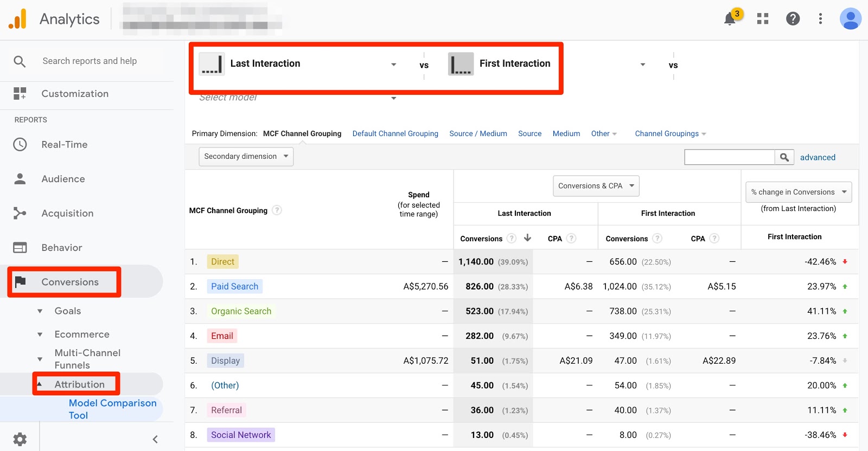Select the Source dimension
Screen dimensions: 868x451
529,134
